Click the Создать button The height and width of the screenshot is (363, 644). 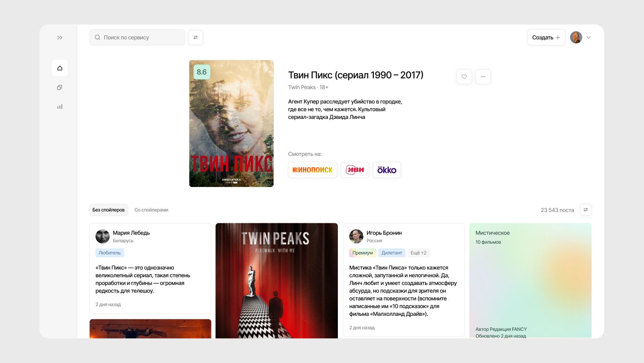pyautogui.click(x=546, y=38)
